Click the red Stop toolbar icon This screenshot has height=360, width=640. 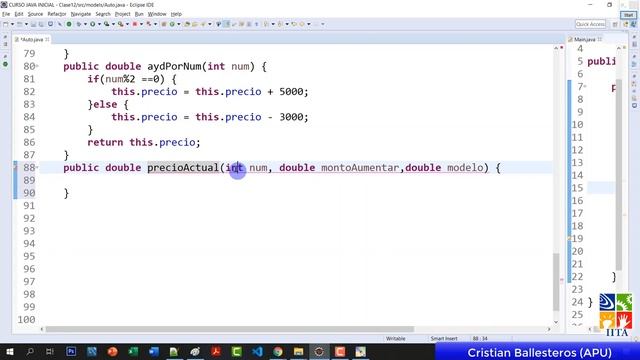(x=135, y=24)
